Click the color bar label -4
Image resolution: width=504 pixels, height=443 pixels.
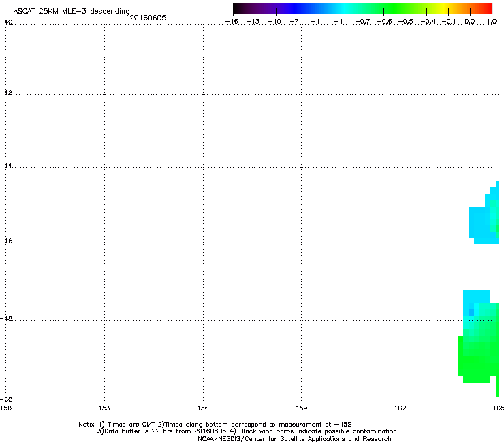(315, 22)
